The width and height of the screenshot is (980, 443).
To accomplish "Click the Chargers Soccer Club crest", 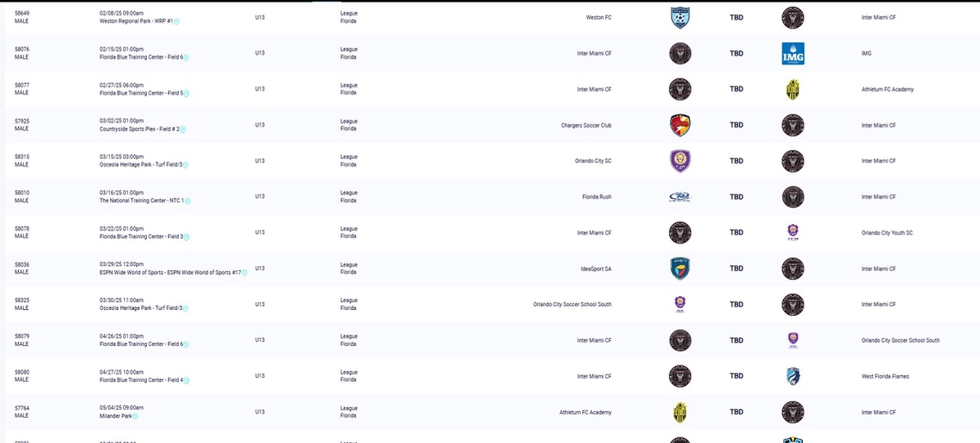I will [679, 126].
